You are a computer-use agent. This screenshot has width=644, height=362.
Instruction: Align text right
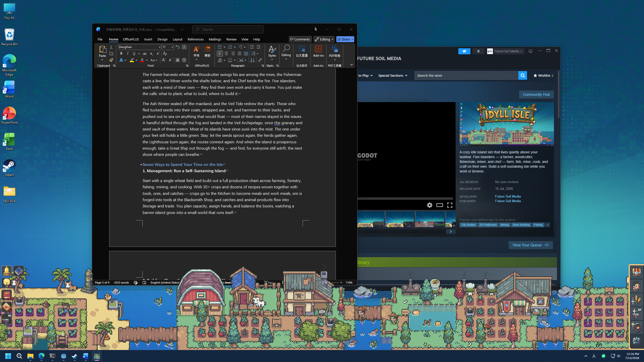pos(233,54)
